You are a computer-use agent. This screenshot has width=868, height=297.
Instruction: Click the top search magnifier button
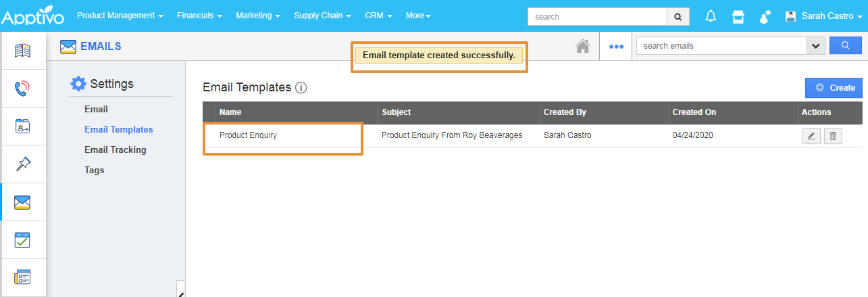[678, 17]
